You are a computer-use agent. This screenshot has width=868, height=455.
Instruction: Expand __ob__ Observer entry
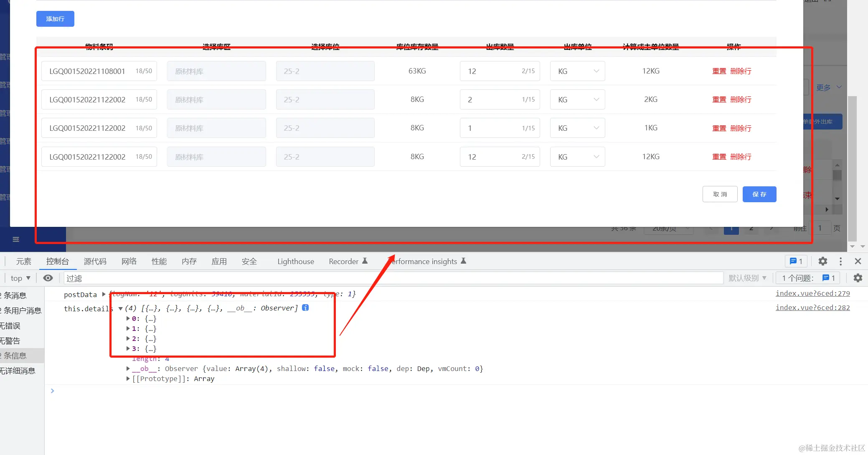(128, 369)
